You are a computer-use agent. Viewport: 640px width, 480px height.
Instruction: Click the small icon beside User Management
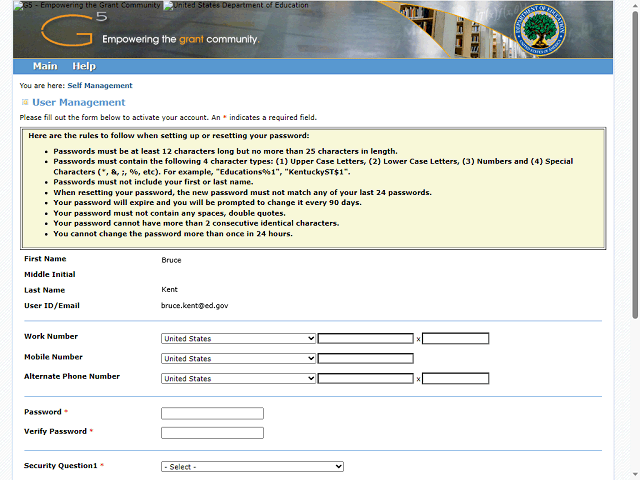point(24,102)
